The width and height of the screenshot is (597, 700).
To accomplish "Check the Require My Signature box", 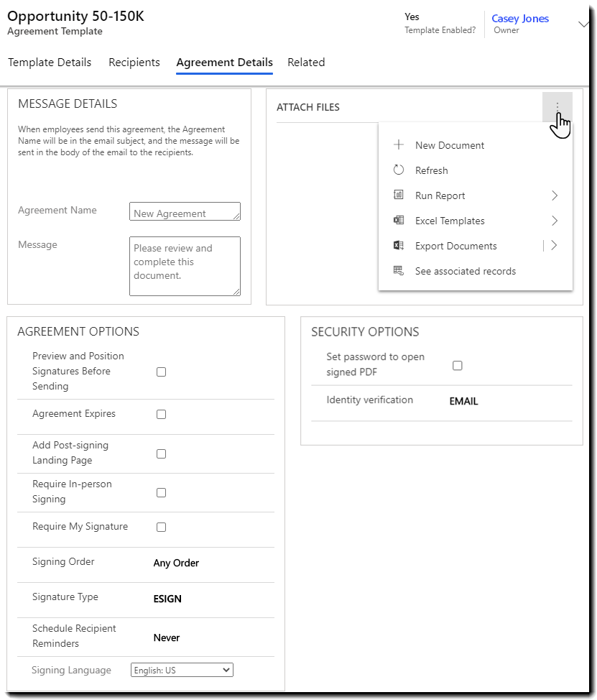I will point(161,527).
